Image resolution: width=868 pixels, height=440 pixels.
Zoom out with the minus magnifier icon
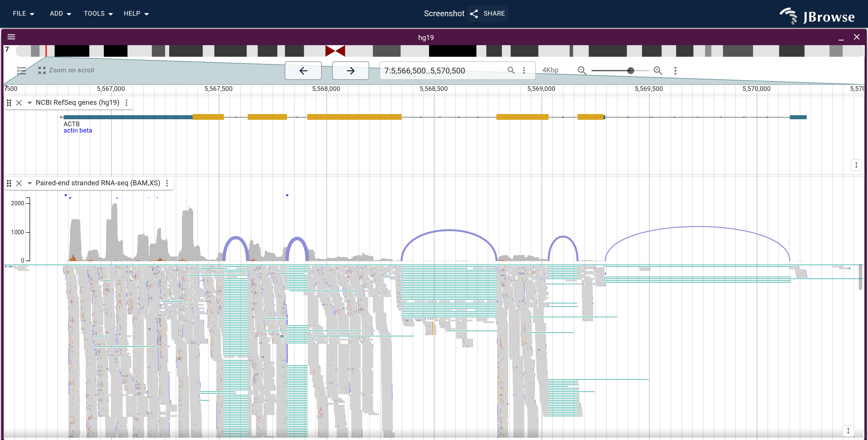582,70
